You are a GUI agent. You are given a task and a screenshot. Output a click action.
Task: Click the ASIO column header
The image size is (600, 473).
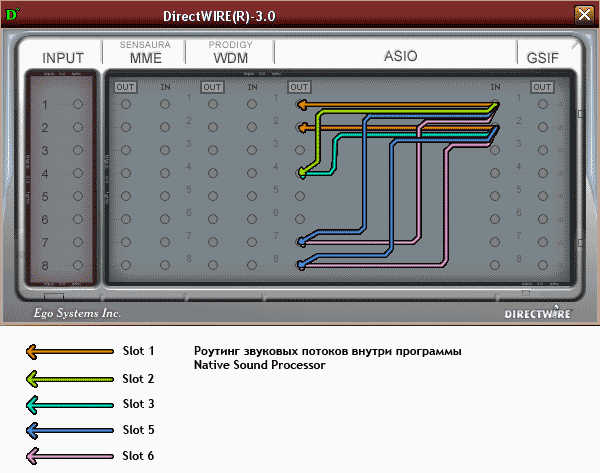401,56
